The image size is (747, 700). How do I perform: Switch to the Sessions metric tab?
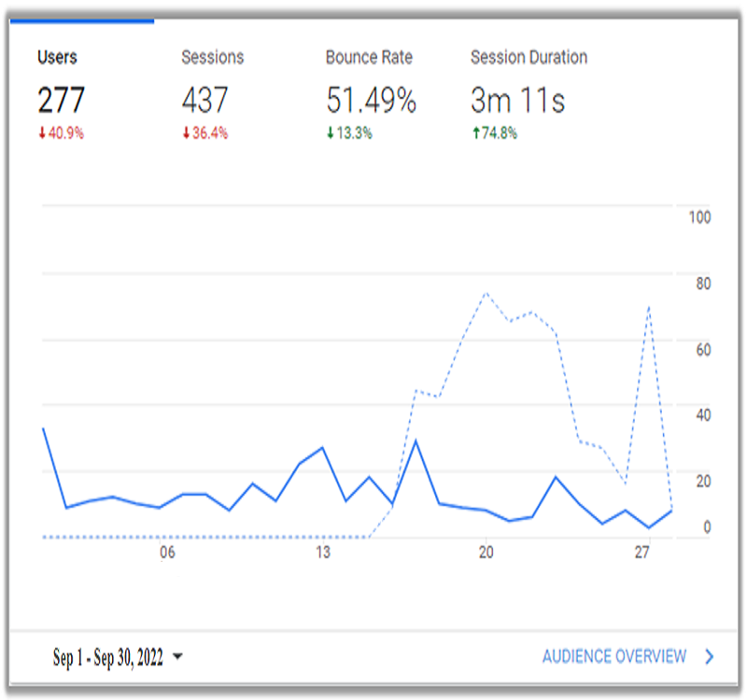pyautogui.click(x=212, y=57)
